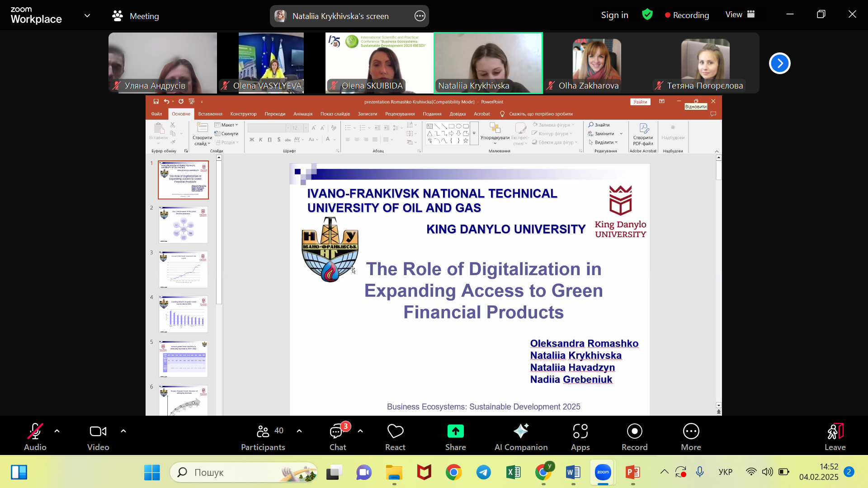
Task: Open PowerPoint from the Windows taskbar
Action: (x=632, y=473)
